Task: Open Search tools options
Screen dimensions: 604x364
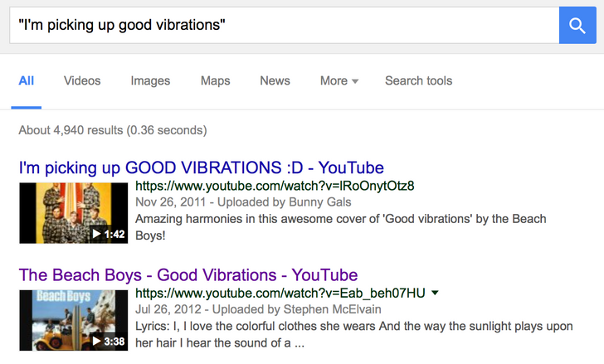Action: click(x=418, y=80)
